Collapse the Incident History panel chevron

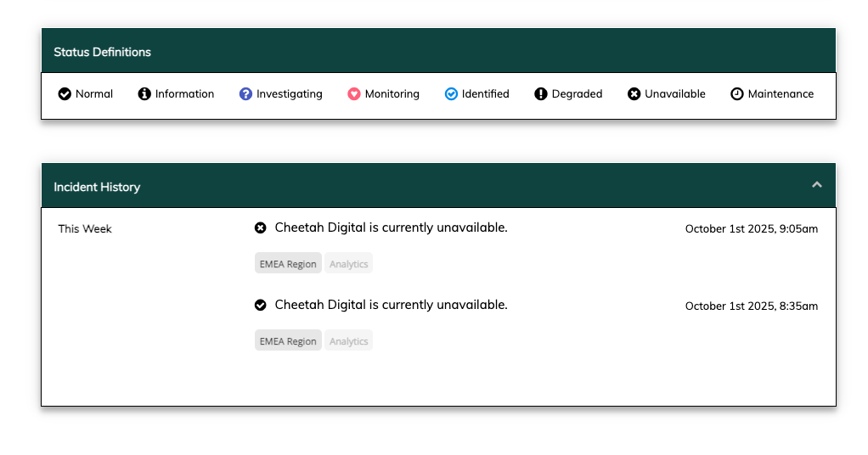[817, 184]
